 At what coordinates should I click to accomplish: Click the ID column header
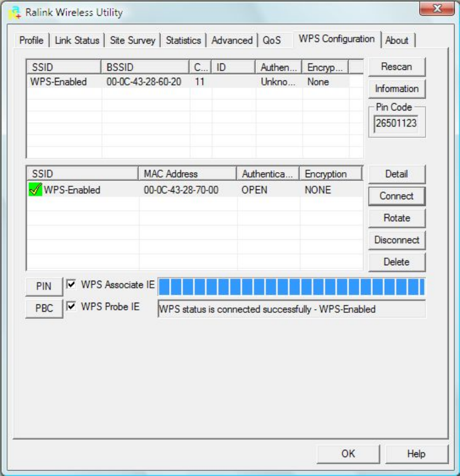233,67
